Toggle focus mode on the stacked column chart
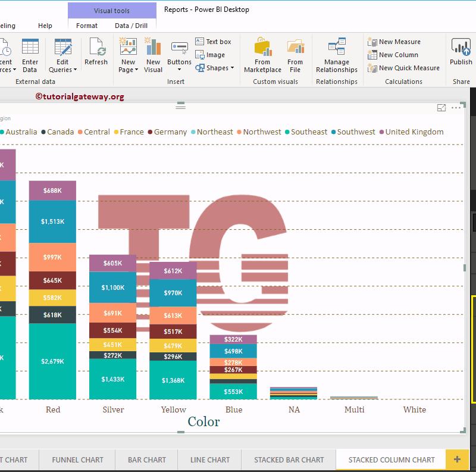This screenshot has width=476, height=472. click(441, 108)
